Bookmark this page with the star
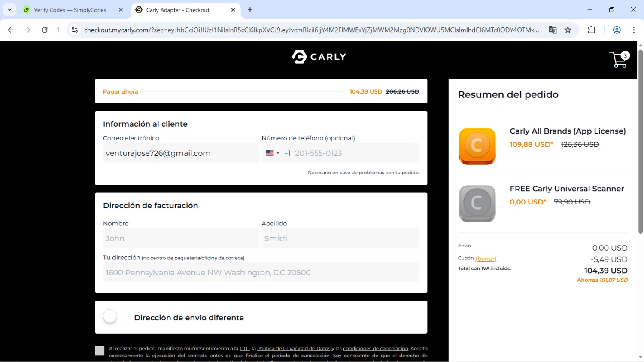This screenshot has width=644, height=362. coord(568,30)
